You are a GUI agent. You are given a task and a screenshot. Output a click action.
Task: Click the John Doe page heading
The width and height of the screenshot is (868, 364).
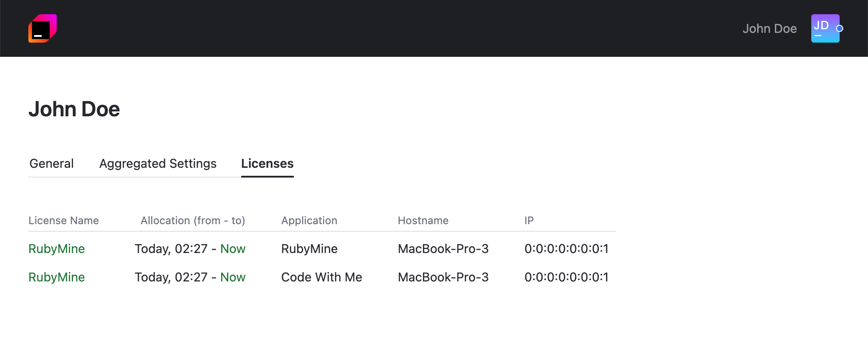coord(74,109)
